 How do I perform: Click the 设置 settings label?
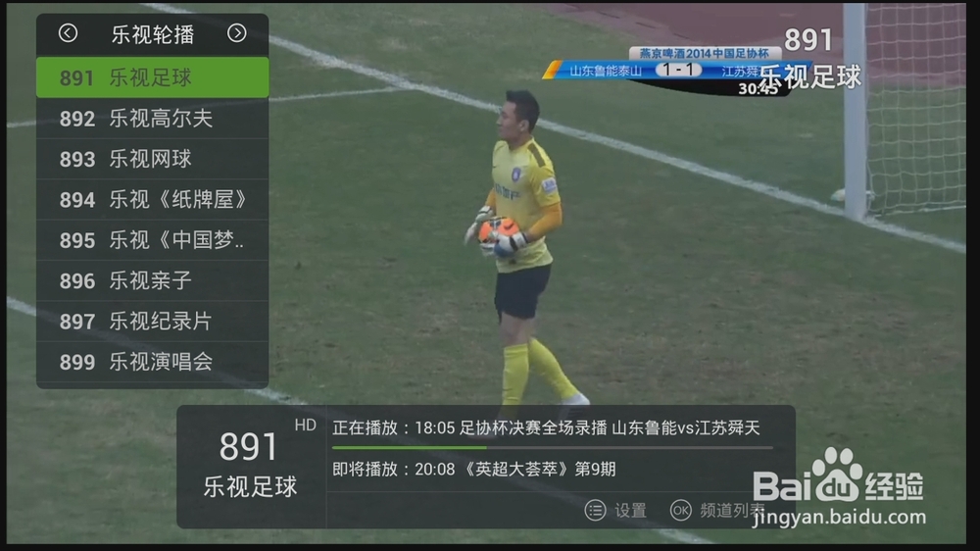click(630, 511)
